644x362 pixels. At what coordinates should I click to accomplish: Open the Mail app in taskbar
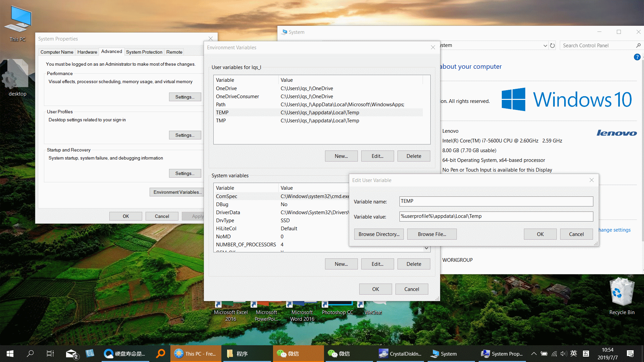pos(71,354)
